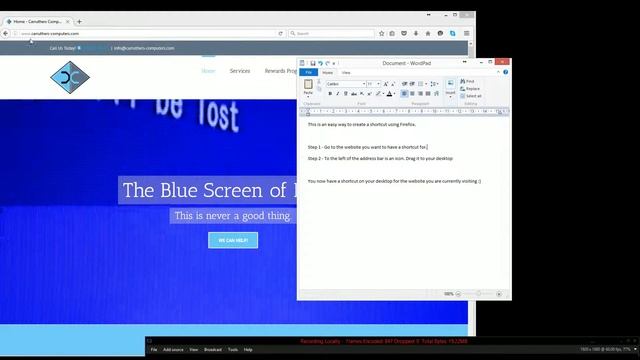Image resolution: width=640 pixels, height=360 pixels.
Task: Toggle Superscript formatting in WordPad
Action: [369, 94]
